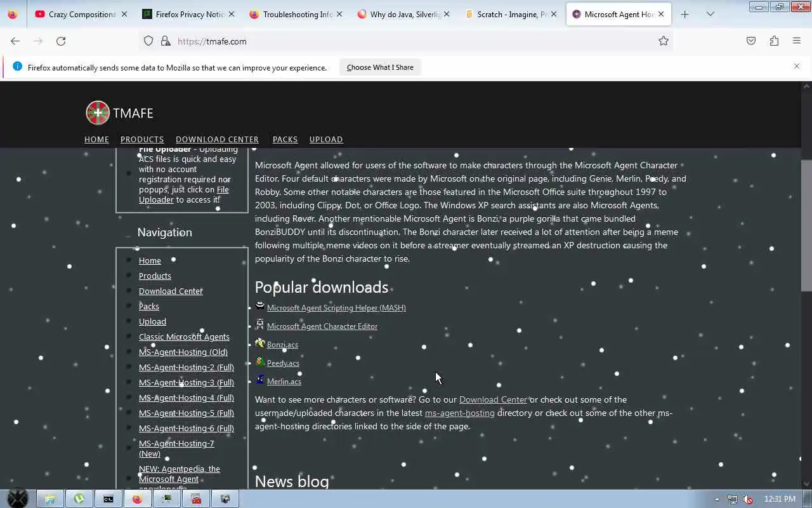The image size is (812, 508).
Task: Click the page vertical scrollbar thumb
Action: 806,225
